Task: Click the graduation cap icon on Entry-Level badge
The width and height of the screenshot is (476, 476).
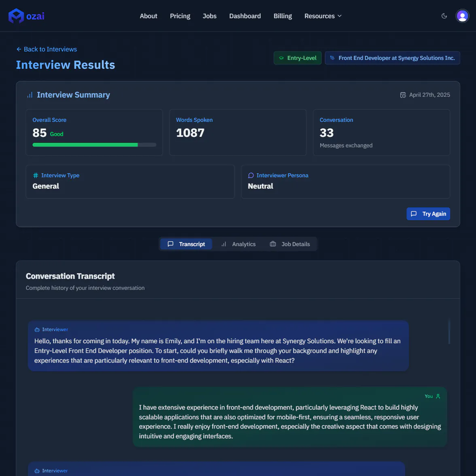Action: [x=281, y=58]
